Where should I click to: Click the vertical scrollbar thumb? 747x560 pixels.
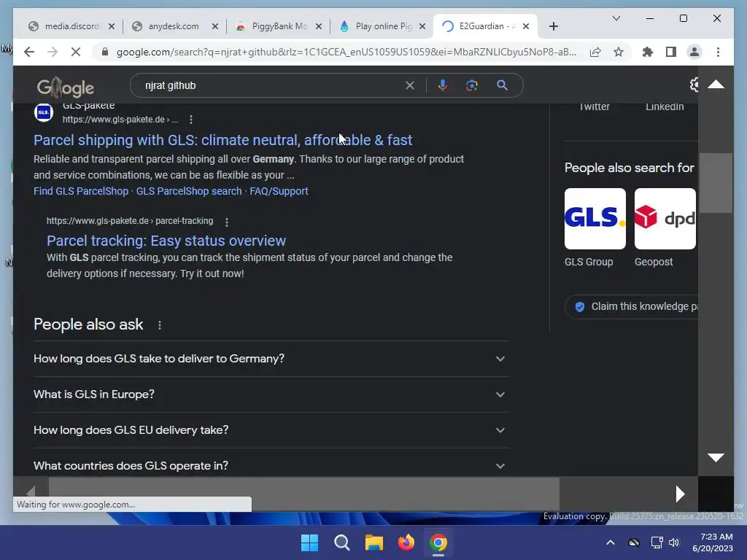click(716, 183)
